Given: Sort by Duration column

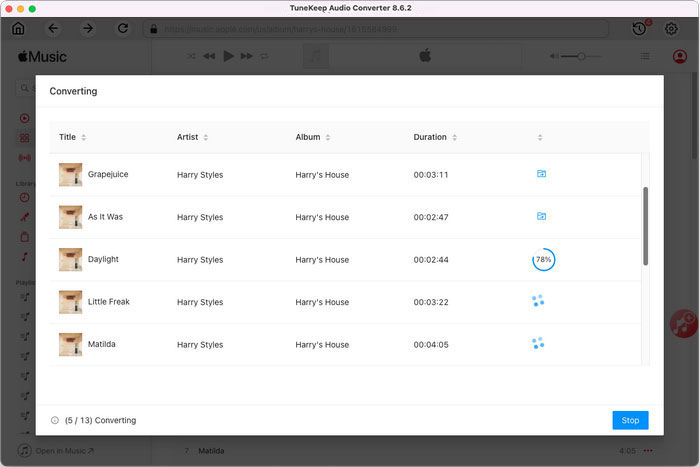Looking at the screenshot, I should point(454,138).
